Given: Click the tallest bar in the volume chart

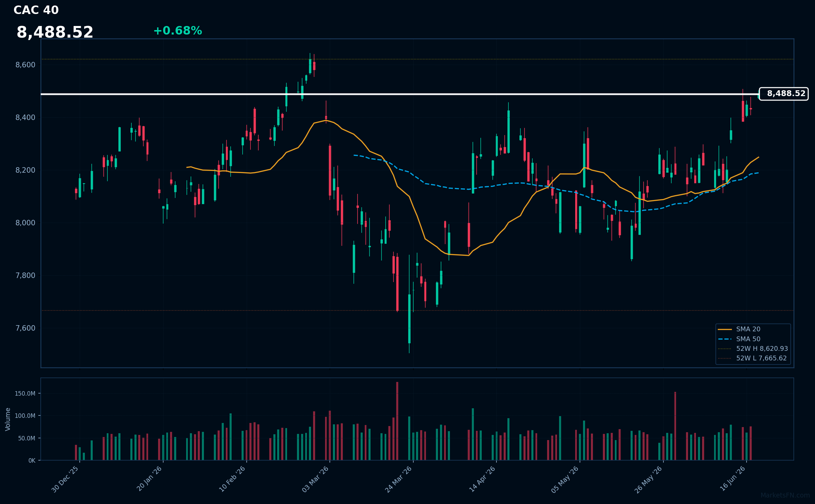Looking at the screenshot, I should click(x=397, y=421).
